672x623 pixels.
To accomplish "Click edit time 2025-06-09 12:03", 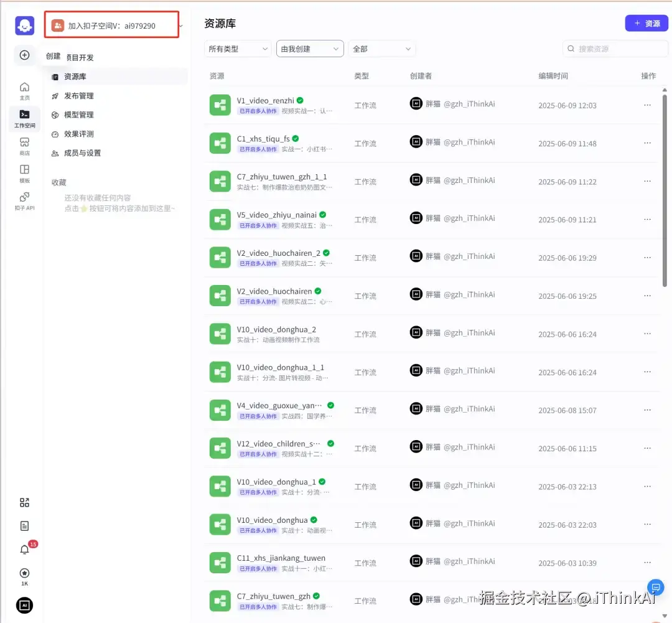I will tap(567, 105).
